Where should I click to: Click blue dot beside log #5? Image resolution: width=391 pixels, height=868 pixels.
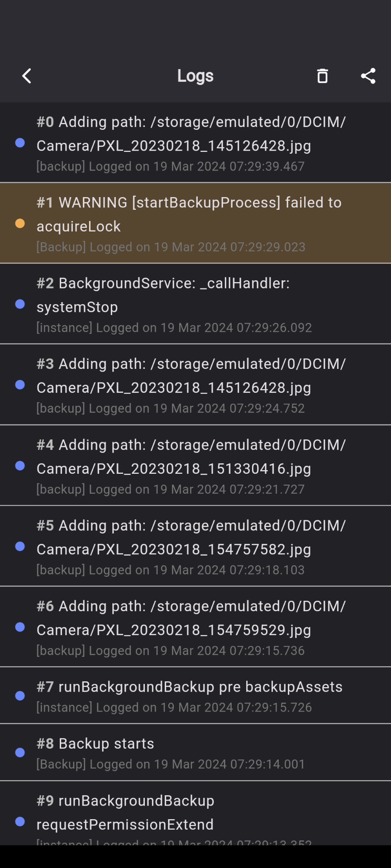(20, 546)
